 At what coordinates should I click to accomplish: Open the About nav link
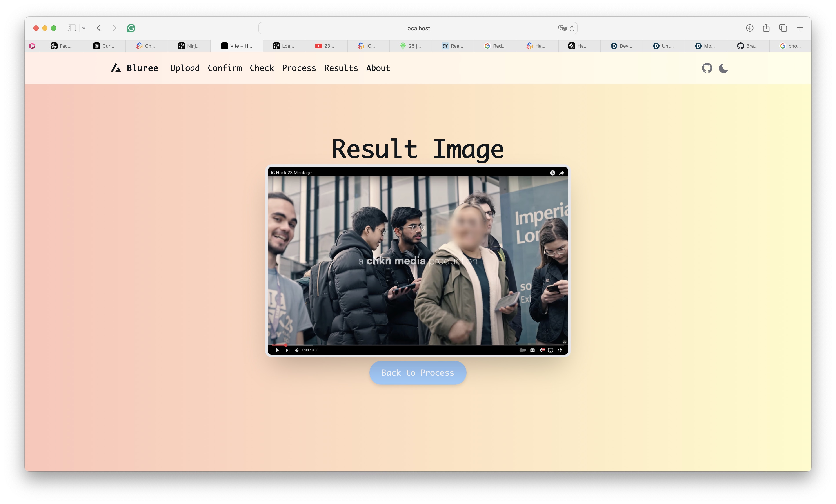point(378,68)
